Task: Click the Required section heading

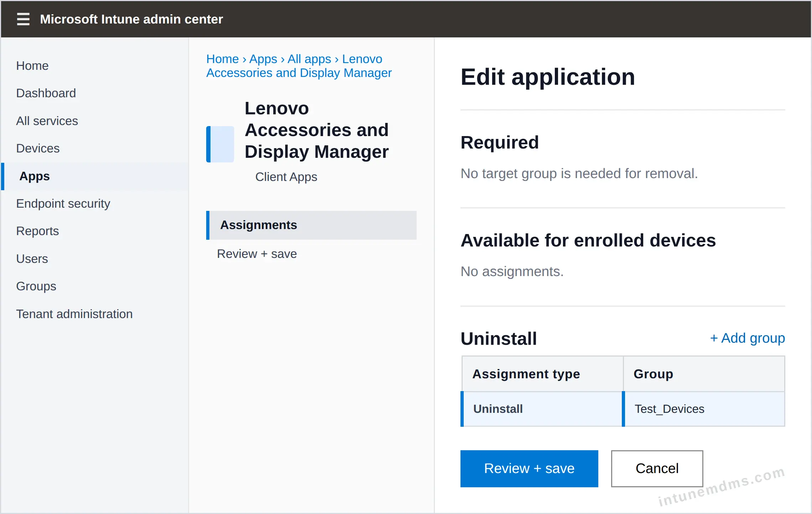Action: [x=500, y=142]
